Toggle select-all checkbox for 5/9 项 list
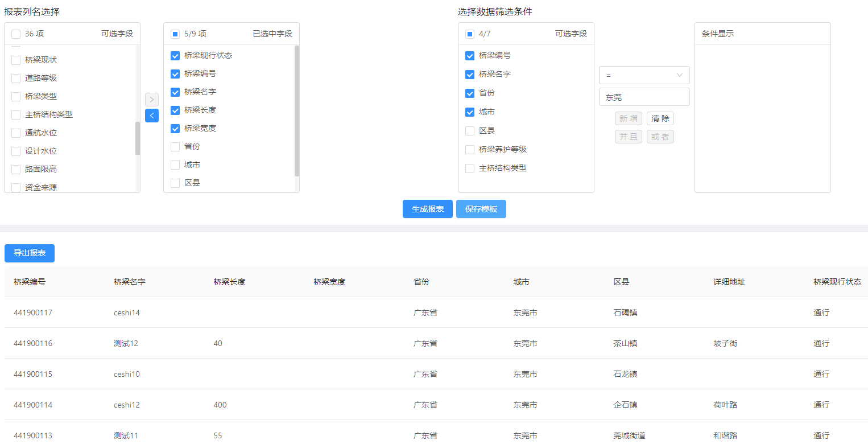This screenshot has height=444, width=868. click(175, 34)
